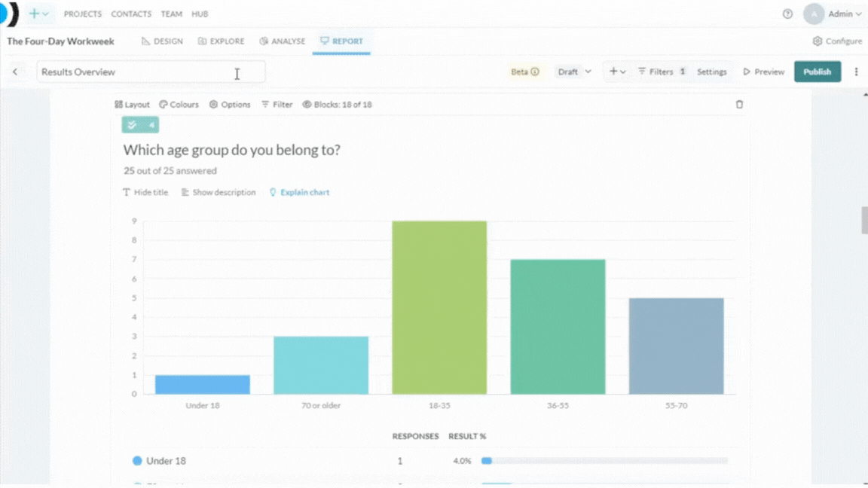Click the Publish button
The image size is (868, 488).
(x=817, y=72)
